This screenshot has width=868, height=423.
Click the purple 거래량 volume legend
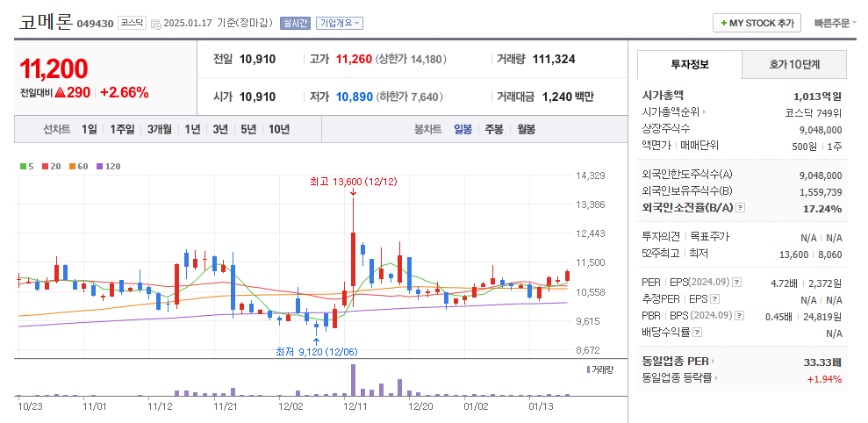point(599,369)
